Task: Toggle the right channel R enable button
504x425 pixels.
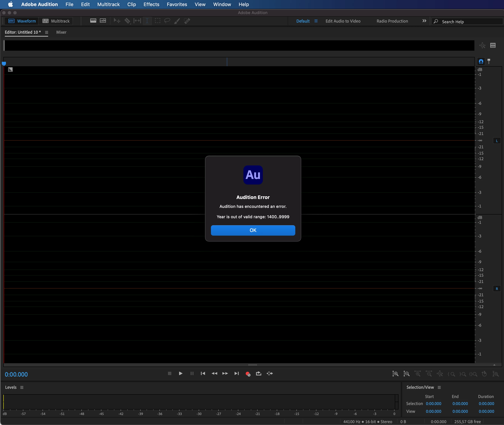Action: tap(497, 289)
